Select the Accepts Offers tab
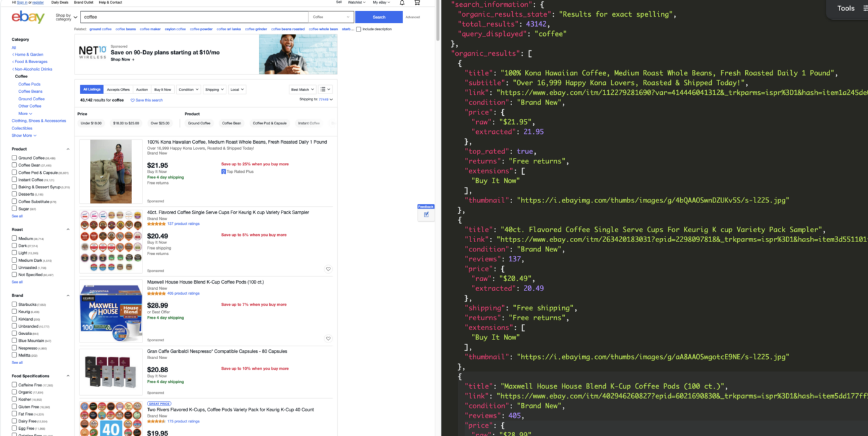 tap(118, 89)
